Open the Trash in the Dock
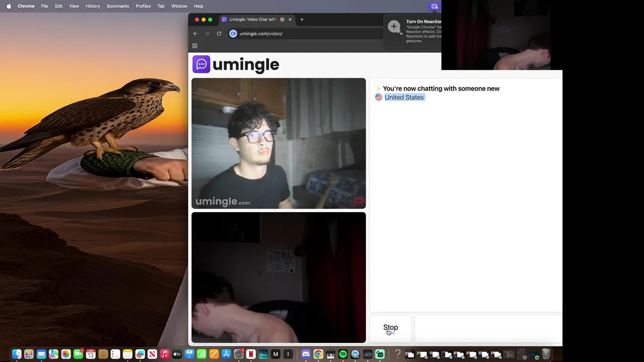Image resolution: width=644 pixels, height=362 pixels. [546, 354]
